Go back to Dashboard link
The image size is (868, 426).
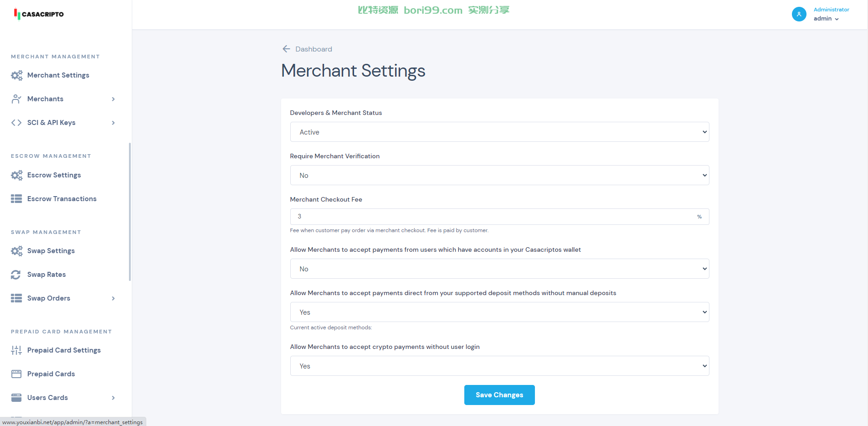tap(313, 49)
